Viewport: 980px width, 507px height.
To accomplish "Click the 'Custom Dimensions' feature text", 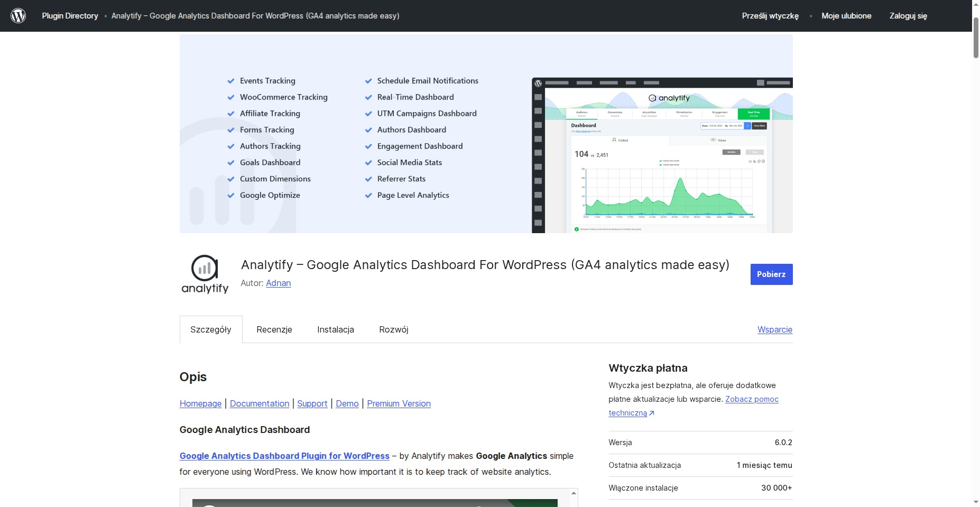I will pyautogui.click(x=275, y=179).
